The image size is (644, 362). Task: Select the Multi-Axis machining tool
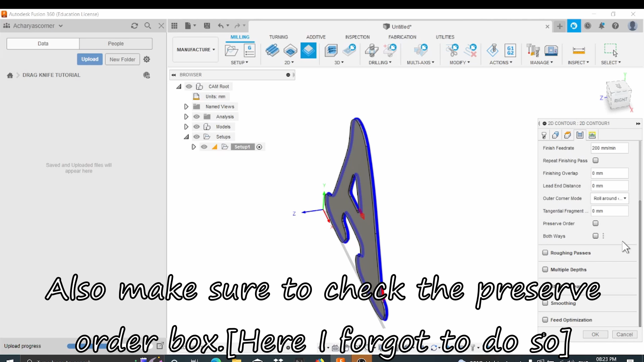(x=421, y=50)
